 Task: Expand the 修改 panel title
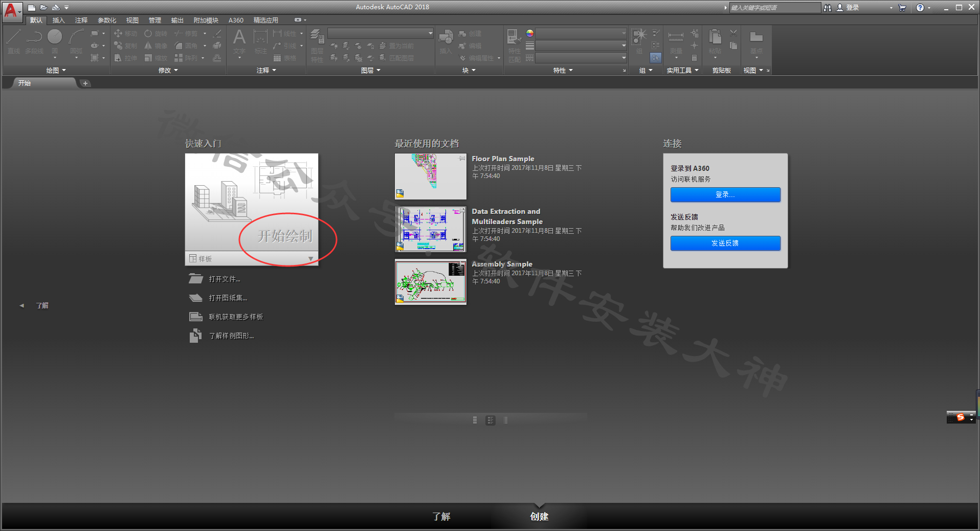pos(168,71)
